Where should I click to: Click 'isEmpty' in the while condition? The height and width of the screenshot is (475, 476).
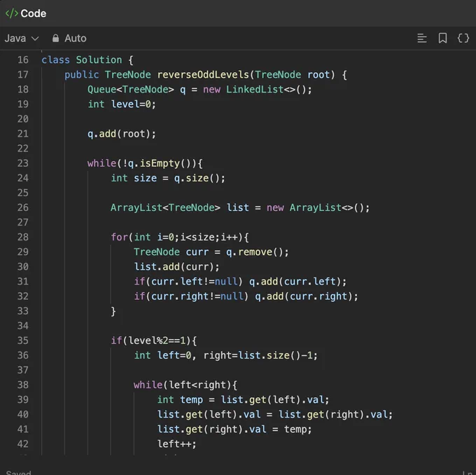[x=160, y=163]
